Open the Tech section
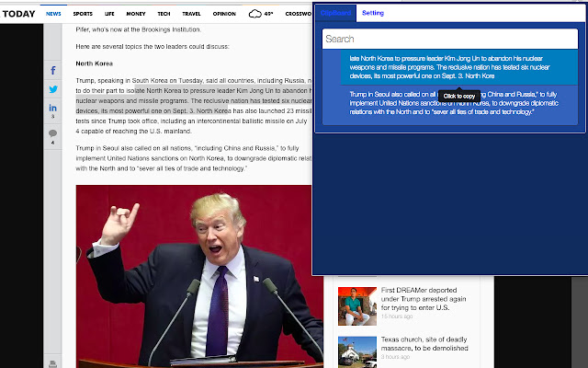This screenshot has height=368, width=588. tap(164, 14)
